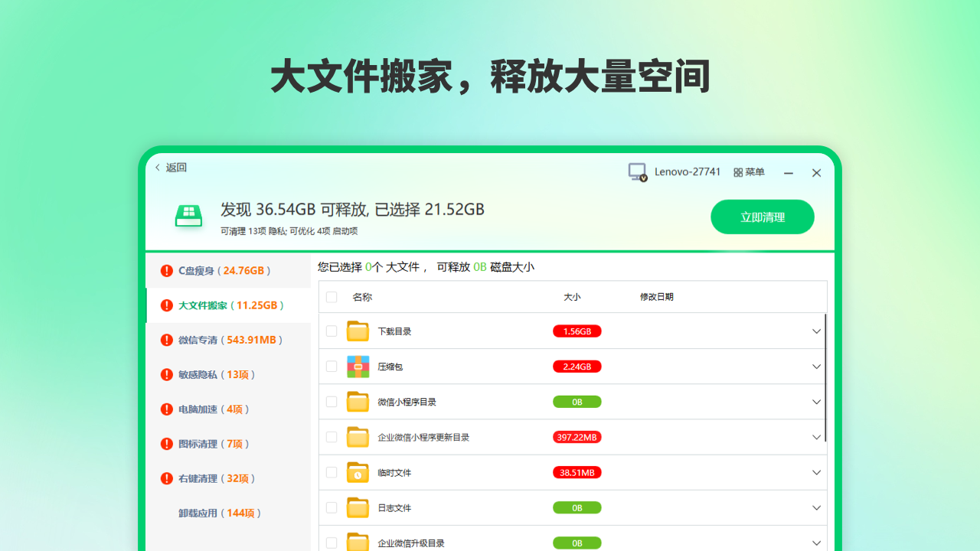Check the 日志文件 row checkbox

click(332, 507)
